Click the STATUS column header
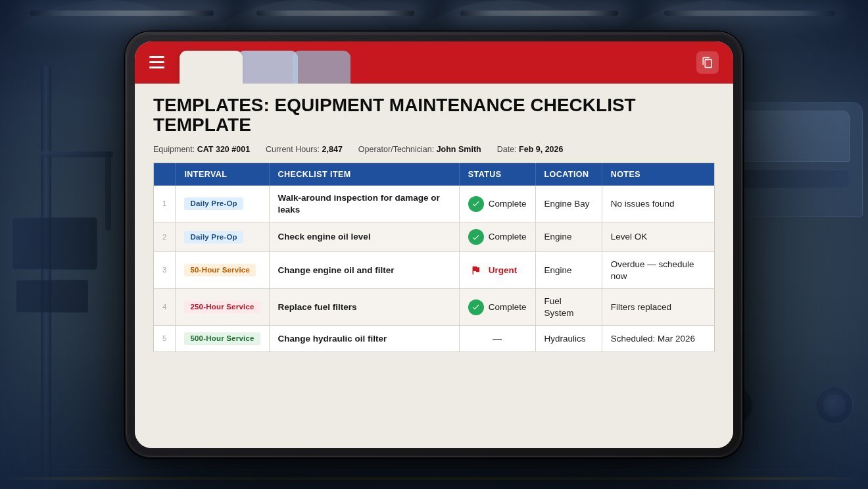The image size is (868, 489). 485,174
